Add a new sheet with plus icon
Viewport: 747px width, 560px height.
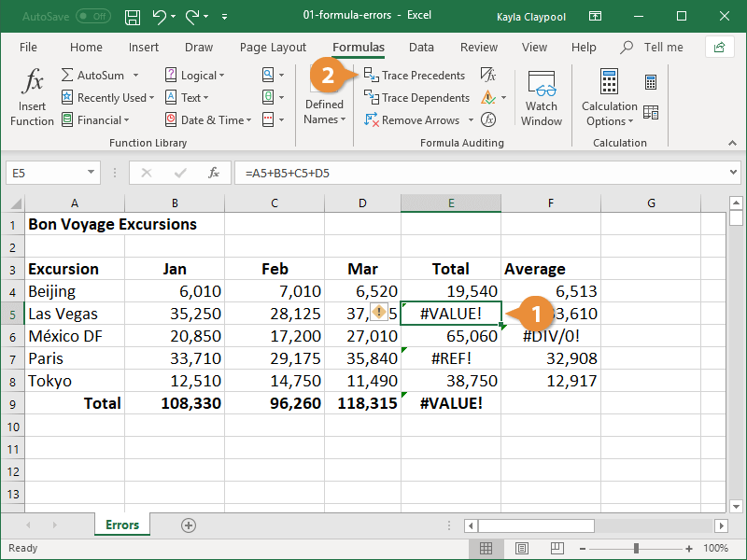click(189, 525)
